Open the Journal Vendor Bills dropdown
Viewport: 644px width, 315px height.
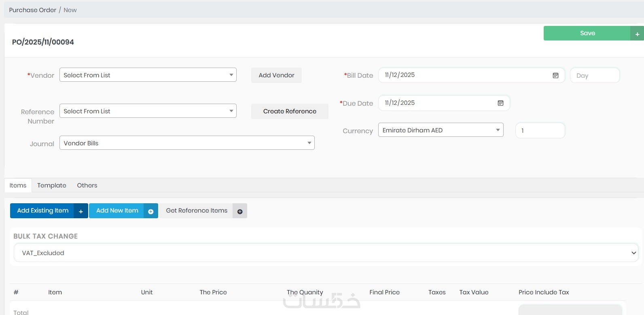[187, 143]
